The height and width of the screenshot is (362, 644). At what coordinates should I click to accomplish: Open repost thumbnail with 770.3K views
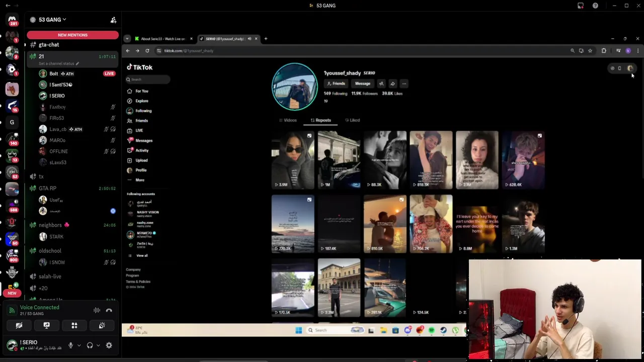293,224
